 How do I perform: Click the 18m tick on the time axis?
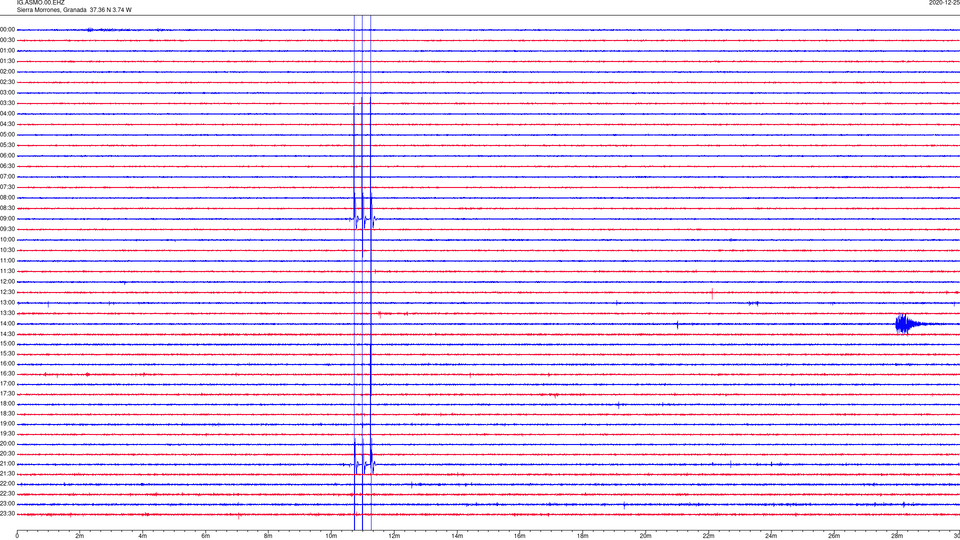pyautogui.click(x=582, y=536)
